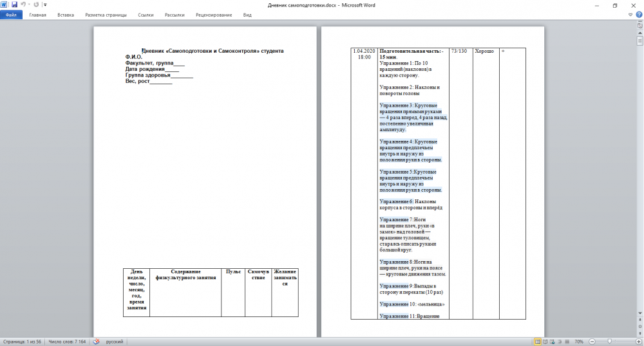
Task: Open the Разметка страницы tab
Action: coord(106,15)
